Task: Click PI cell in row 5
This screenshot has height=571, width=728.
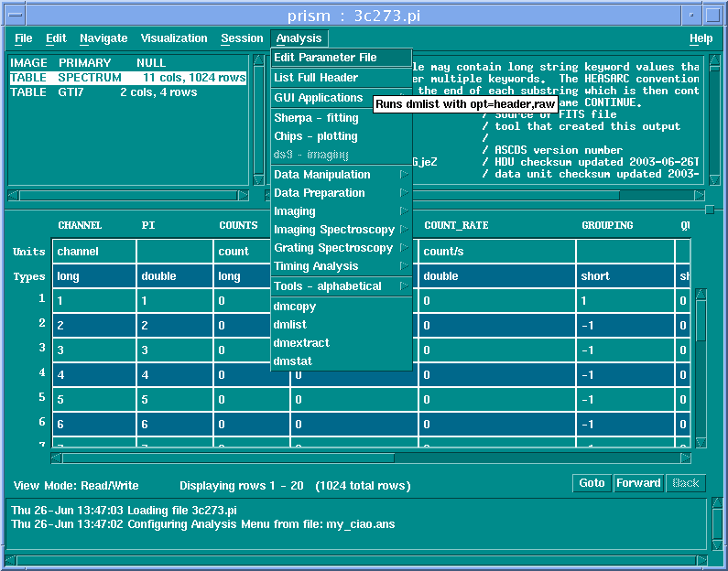Action: tap(175, 399)
